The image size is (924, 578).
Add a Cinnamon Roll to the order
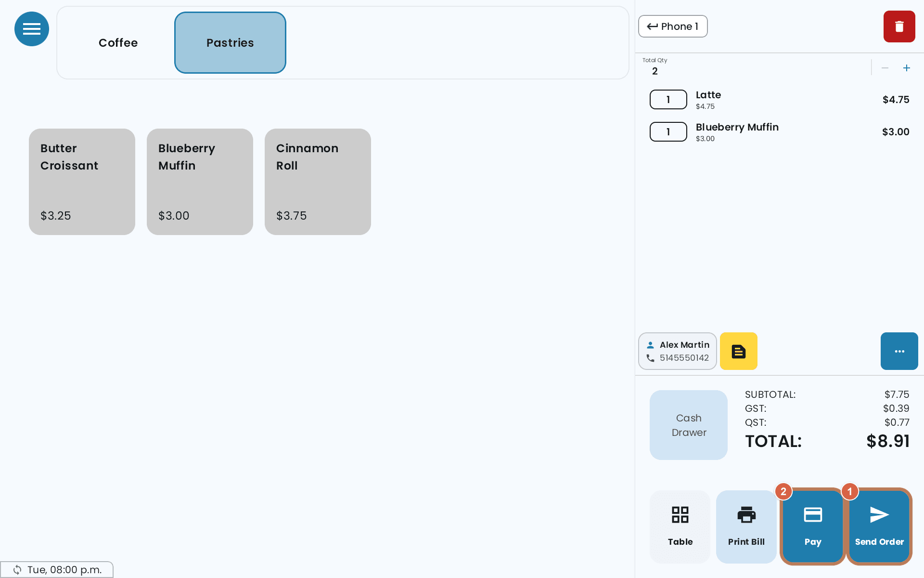click(x=318, y=182)
